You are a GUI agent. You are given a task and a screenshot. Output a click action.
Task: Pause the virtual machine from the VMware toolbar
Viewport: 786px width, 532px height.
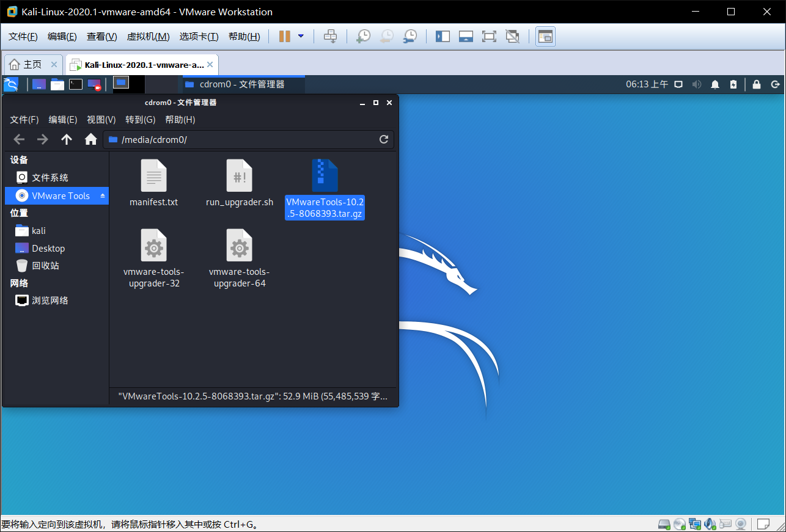[x=284, y=37]
